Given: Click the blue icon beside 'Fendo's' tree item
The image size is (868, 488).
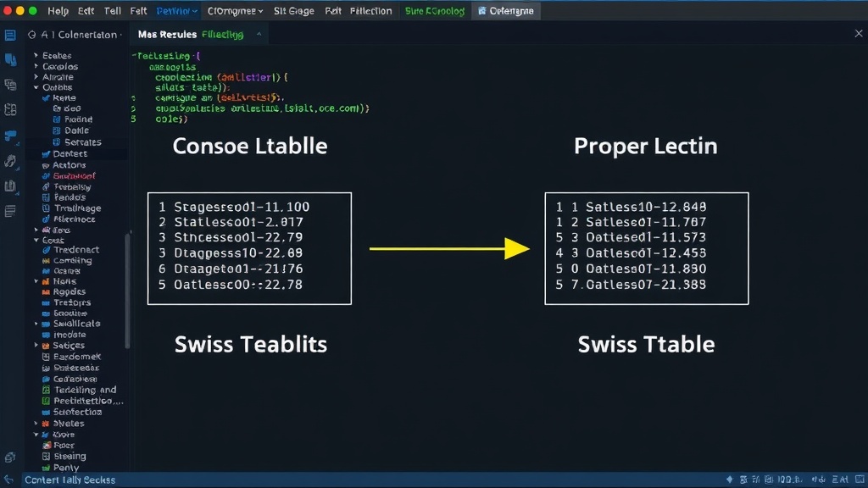Looking at the screenshot, I should tap(46, 197).
